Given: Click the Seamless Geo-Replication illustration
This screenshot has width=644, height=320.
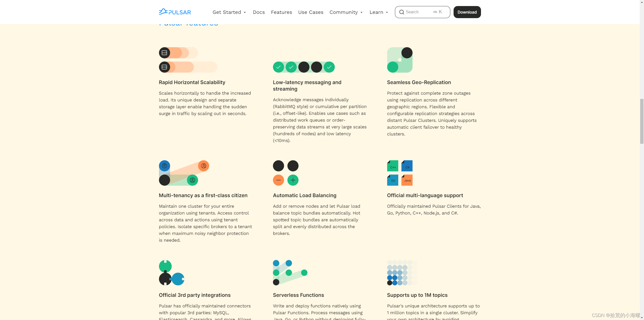Looking at the screenshot, I should click(x=400, y=60).
